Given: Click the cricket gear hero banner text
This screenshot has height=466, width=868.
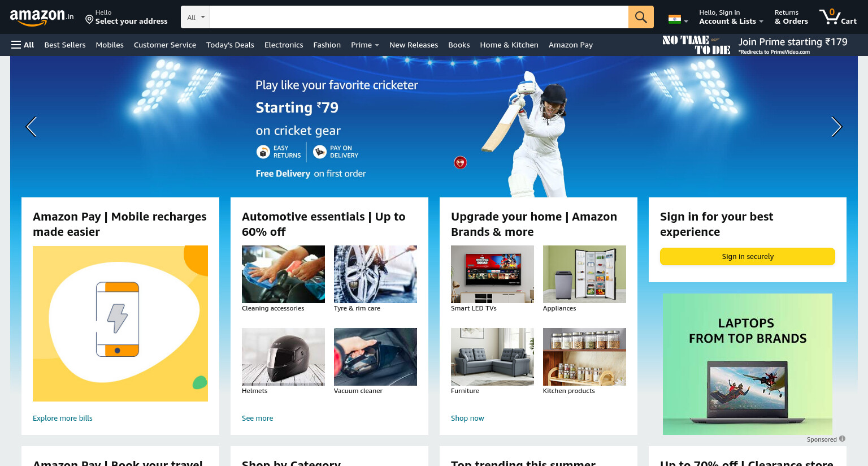Looking at the screenshot, I should (x=337, y=107).
